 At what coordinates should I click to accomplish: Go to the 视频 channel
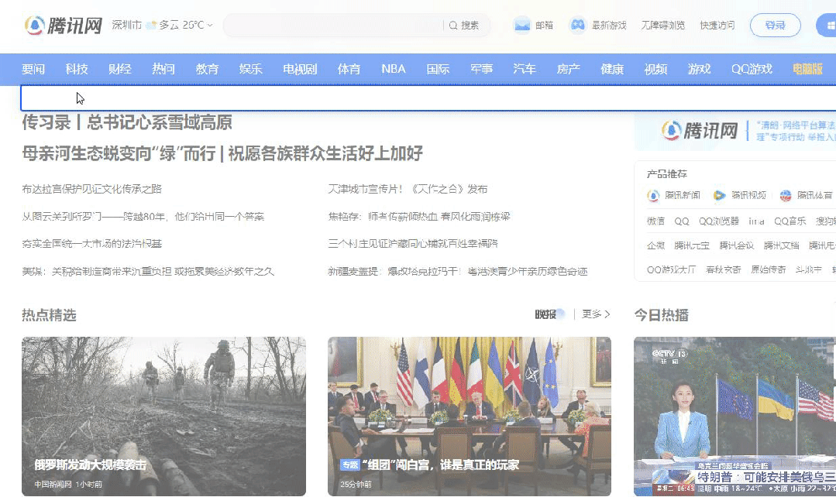[x=655, y=69]
